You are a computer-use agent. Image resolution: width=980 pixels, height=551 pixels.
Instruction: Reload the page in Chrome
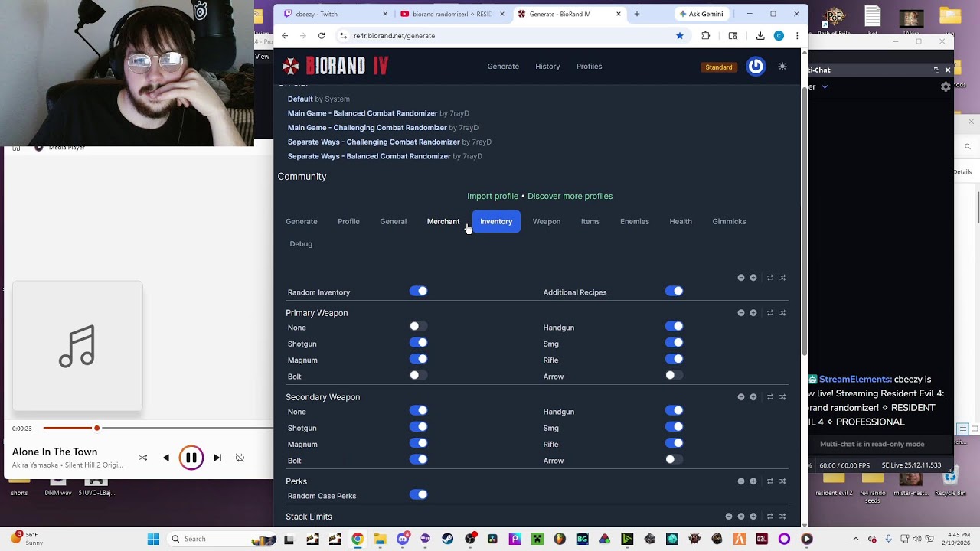pos(322,35)
